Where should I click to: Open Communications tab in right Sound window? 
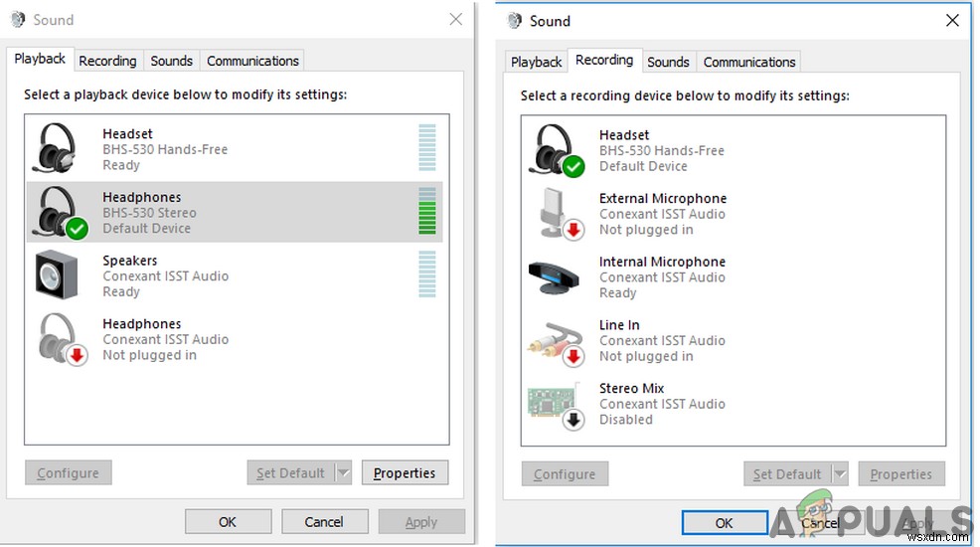(x=749, y=63)
